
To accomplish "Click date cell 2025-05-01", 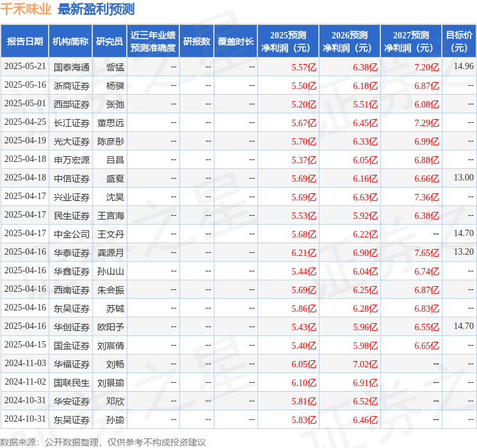I will (25, 104).
